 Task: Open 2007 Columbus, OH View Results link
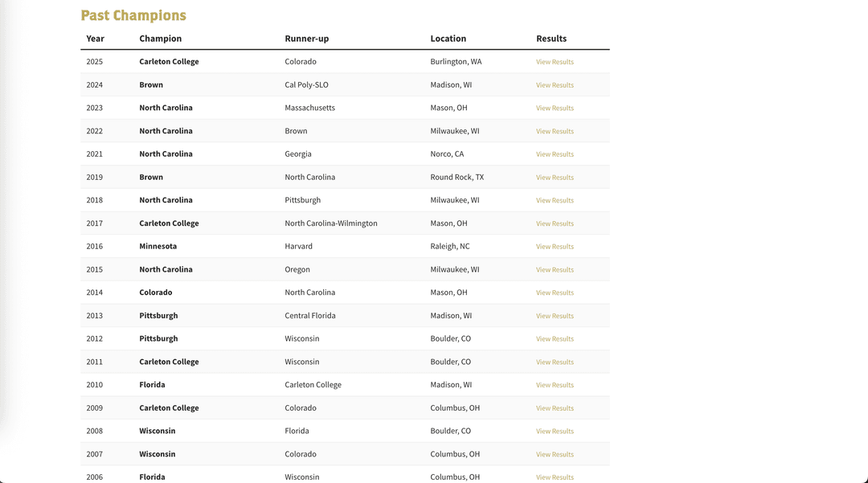pyautogui.click(x=555, y=455)
